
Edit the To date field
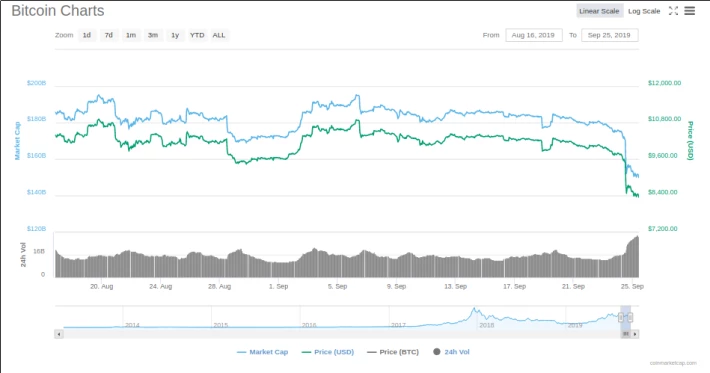[x=609, y=35]
